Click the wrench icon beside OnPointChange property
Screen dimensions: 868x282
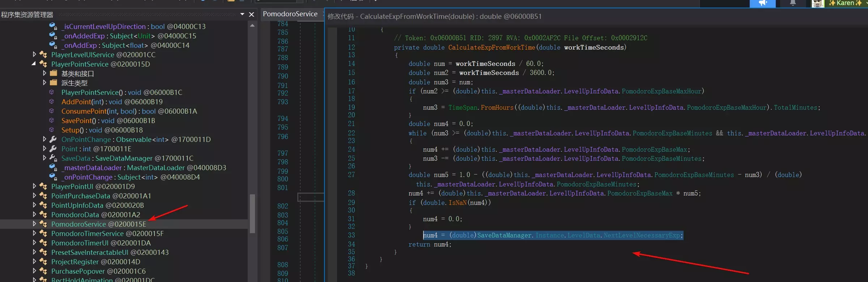point(53,139)
